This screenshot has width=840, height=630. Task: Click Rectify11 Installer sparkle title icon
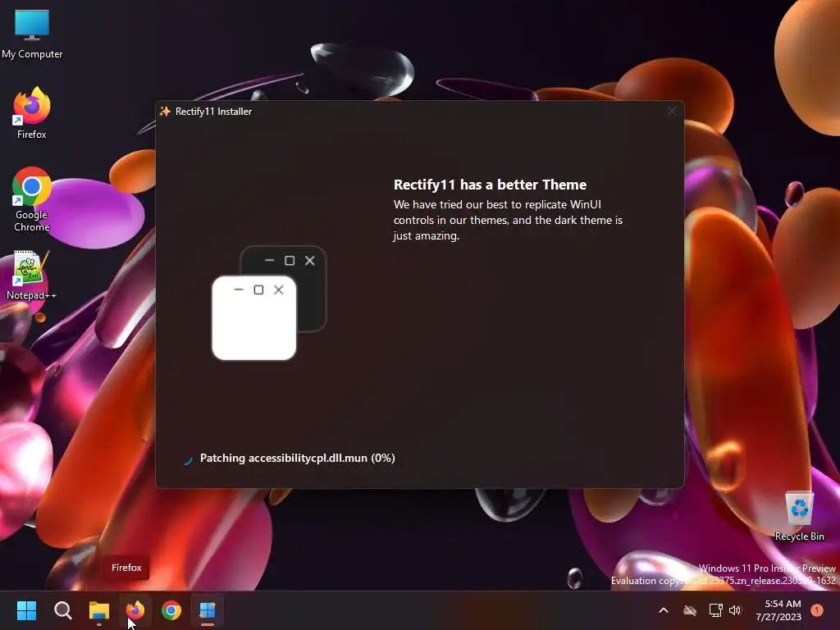[165, 112]
